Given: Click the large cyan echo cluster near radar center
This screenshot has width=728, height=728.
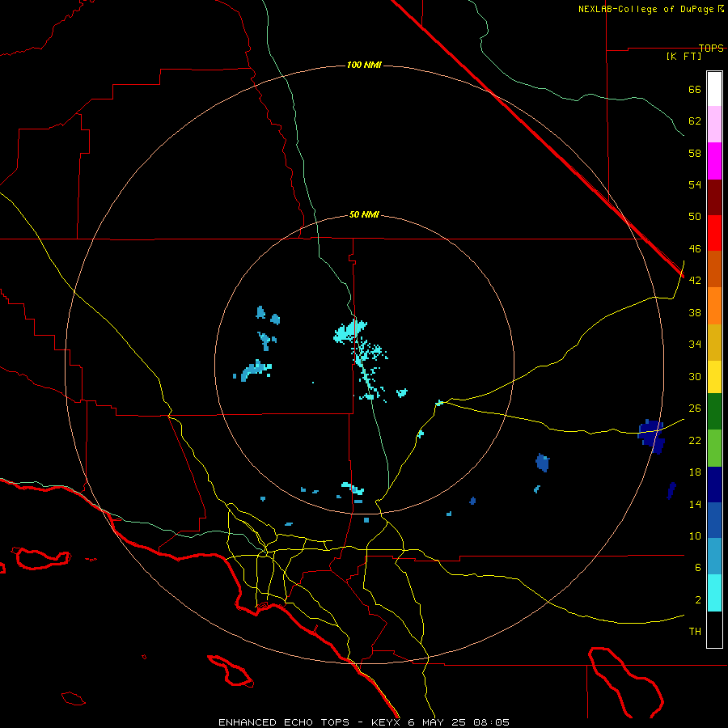Looking at the screenshot, I should 350,331.
